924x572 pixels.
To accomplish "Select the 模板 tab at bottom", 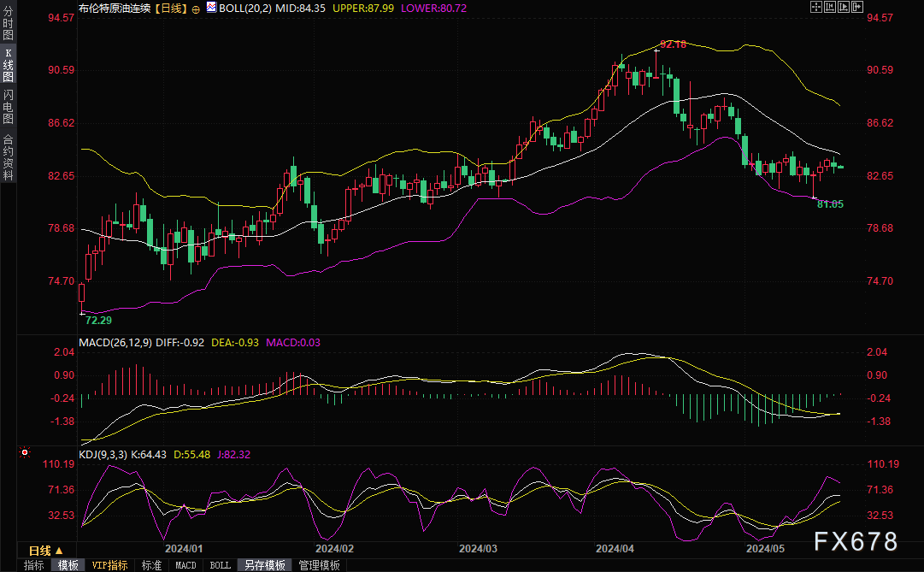I will tap(68, 565).
